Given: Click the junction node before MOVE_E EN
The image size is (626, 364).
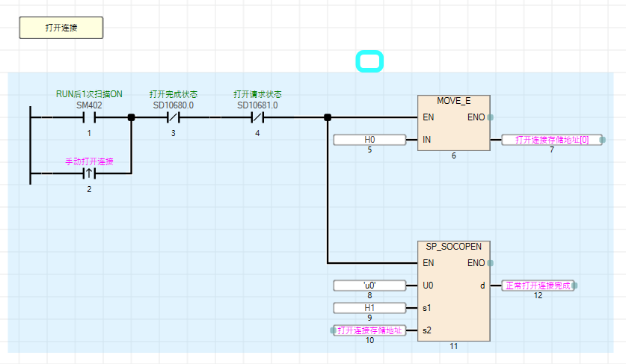Looking at the screenshot, I should (328, 117).
